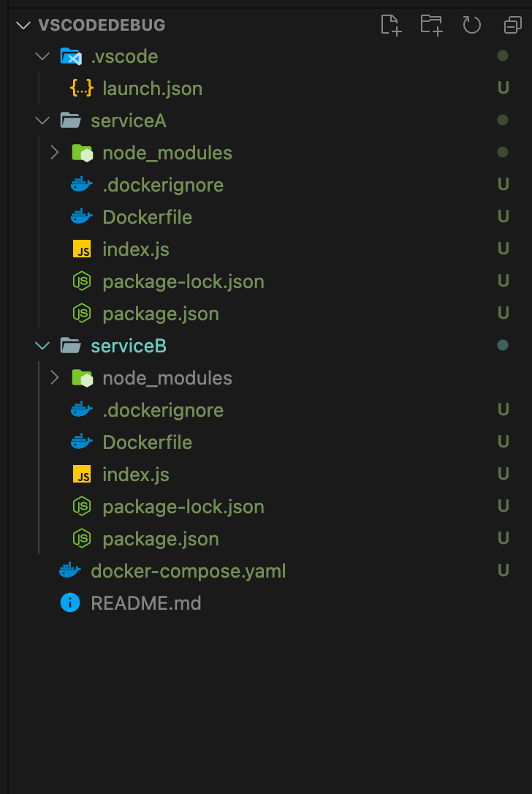Click the info icon next to README.md

pos(71,602)
